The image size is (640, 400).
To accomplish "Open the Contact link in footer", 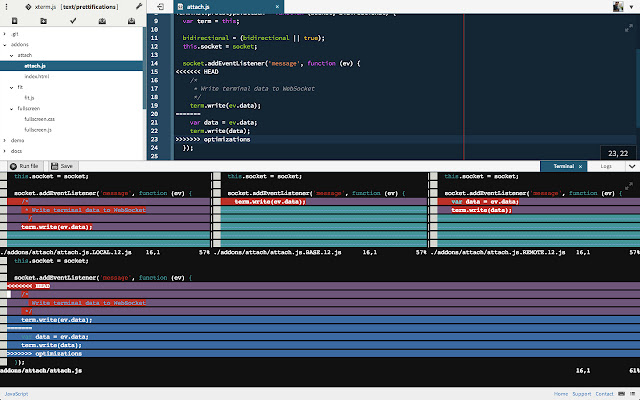I will pyautogui.click(x=604, y=394).
